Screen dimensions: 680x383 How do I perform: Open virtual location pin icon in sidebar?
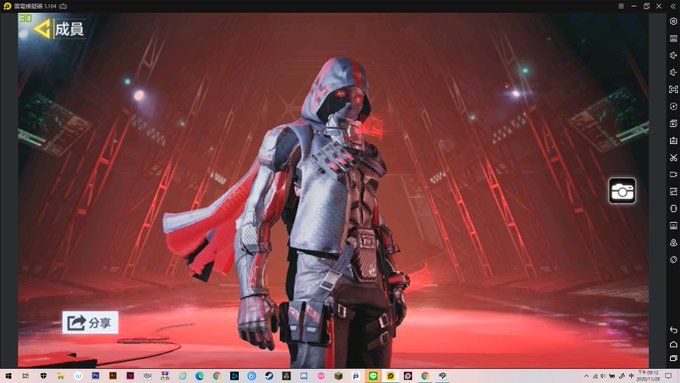click(x=673, y=242)
